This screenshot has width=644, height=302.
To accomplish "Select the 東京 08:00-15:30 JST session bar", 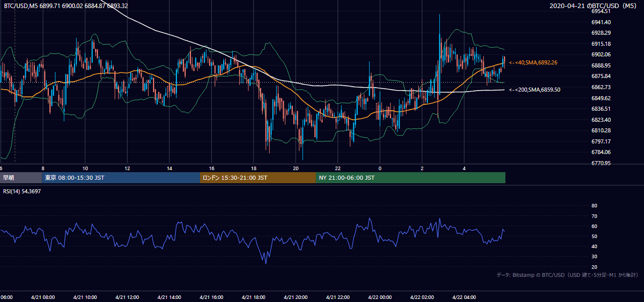I will 121,178.
